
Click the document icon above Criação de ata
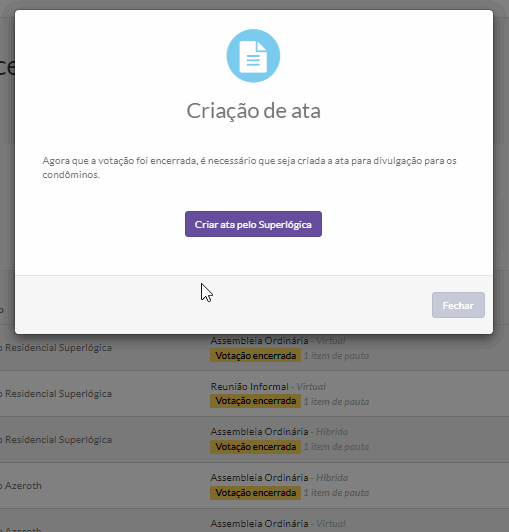pyautogui.click(x=253, y=56)
